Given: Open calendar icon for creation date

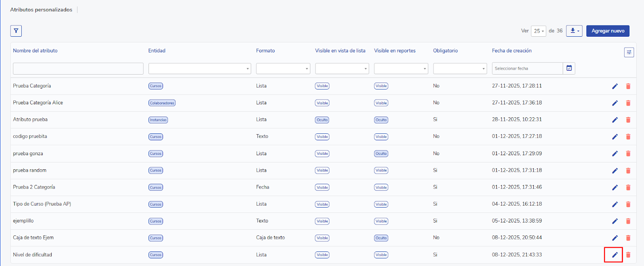Looking at the screenshot, I should (x=569, y=69).
